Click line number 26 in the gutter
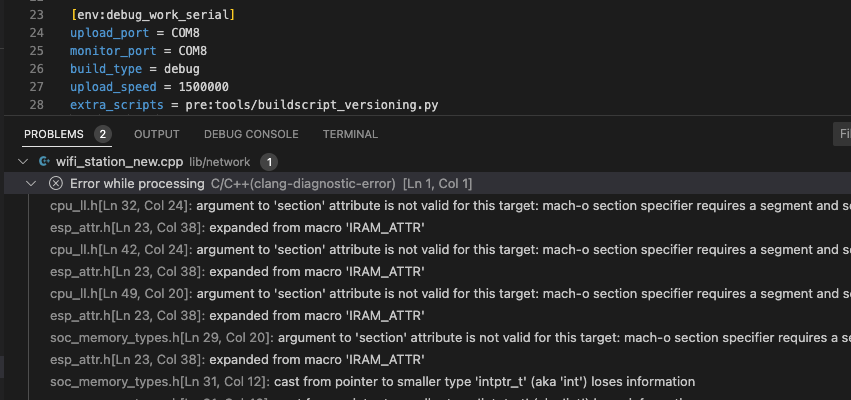This screenshot has height=400, width=851. click(36, 69)
